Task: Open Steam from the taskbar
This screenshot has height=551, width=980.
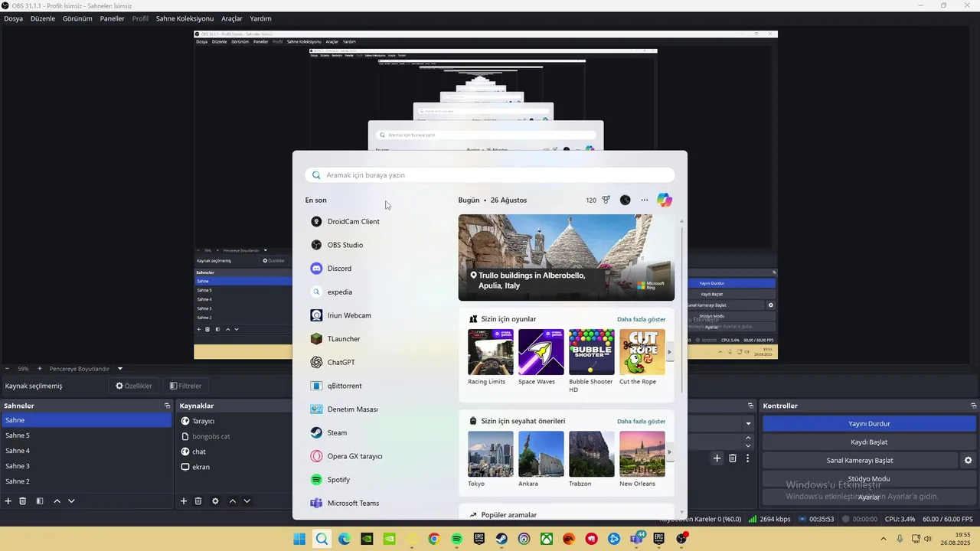Action: [x=501, y=539]
